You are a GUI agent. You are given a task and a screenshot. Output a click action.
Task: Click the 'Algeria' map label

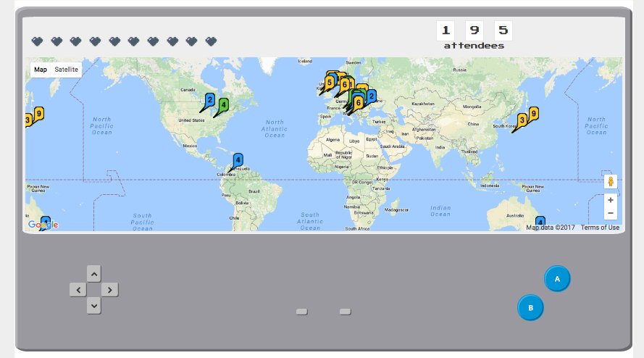click(333, 140)
